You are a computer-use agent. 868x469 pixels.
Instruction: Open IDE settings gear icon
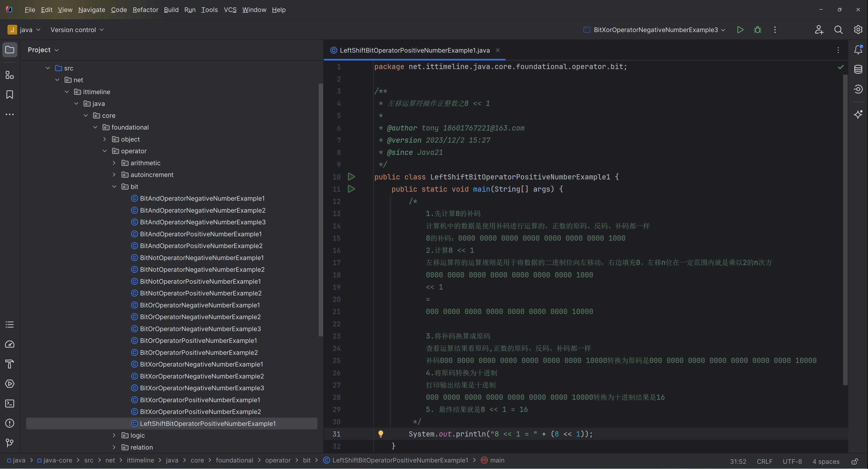[x=858, y=30]
